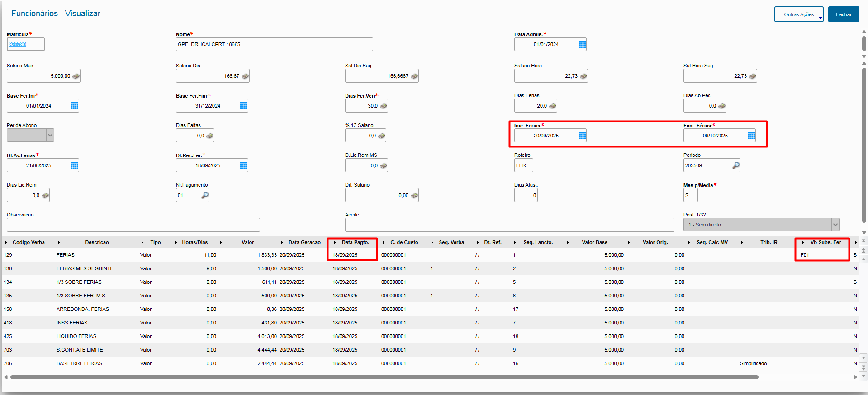Expand the Per.de Abono dropdown
Screen dimensions: 868x395
coord(50,135)
